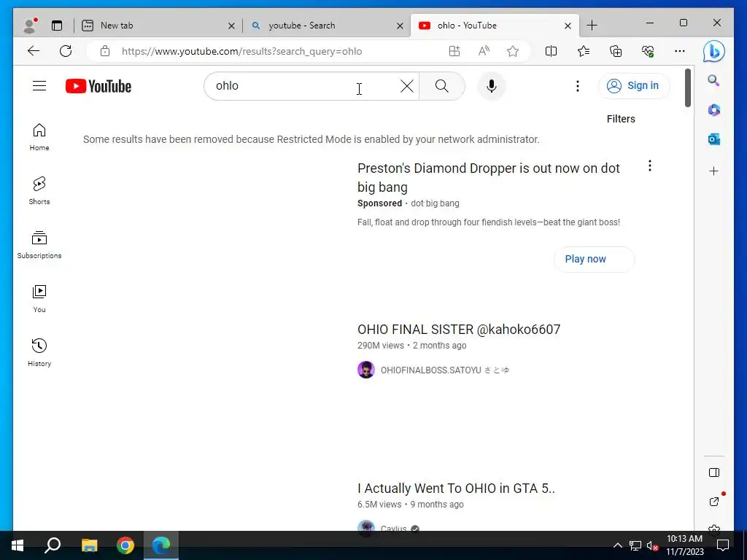747x560 pixels.
Task: Open the Filters option
Action: (621, 119)
